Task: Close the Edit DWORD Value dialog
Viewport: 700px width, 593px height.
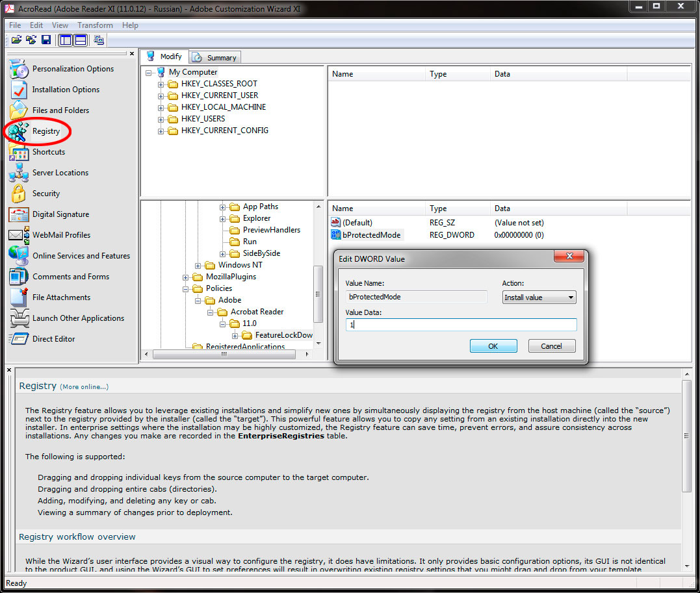Action: click(x=569, y=256)
